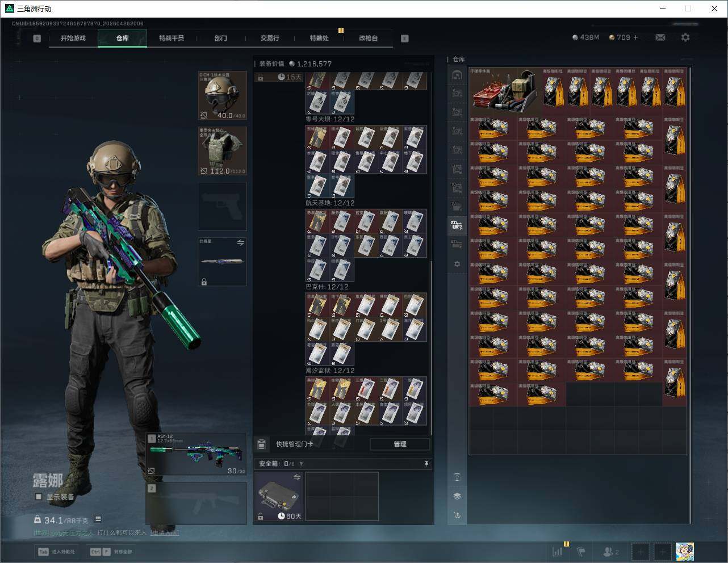728x563 pixels.
Task: Add more currency with the plus beside 709
Action: point(635,37)
